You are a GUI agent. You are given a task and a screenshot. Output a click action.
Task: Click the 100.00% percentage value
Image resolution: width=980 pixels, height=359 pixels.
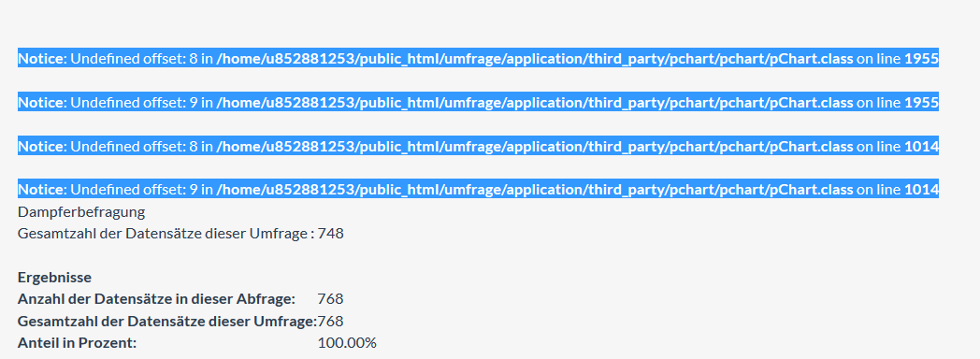click(x=347, y=343)
